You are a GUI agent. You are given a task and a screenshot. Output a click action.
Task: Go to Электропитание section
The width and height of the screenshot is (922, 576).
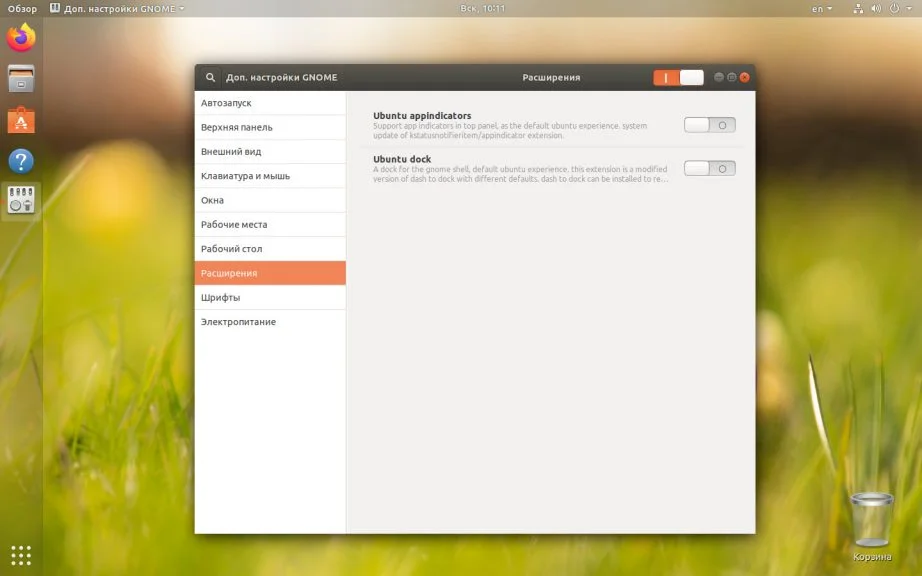coord(270,322)
